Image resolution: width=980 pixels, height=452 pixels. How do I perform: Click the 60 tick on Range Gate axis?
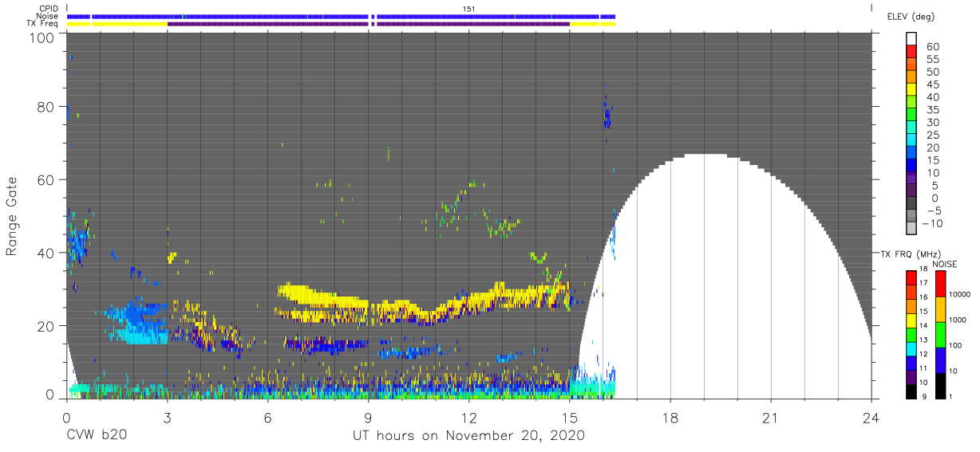(x=46, y=179)
